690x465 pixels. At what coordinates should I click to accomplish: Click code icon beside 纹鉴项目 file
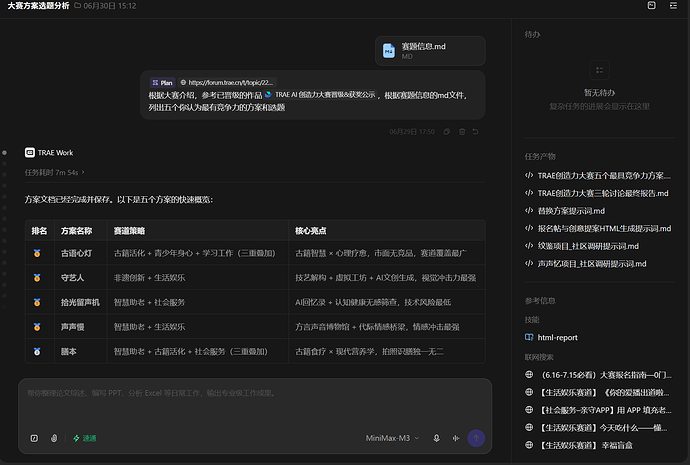pyautogui.click(x=529, y=245)
